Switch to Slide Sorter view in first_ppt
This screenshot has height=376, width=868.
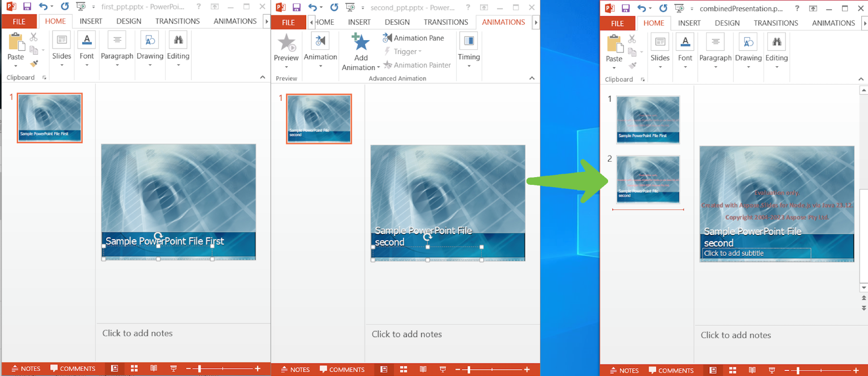(134, 368)
